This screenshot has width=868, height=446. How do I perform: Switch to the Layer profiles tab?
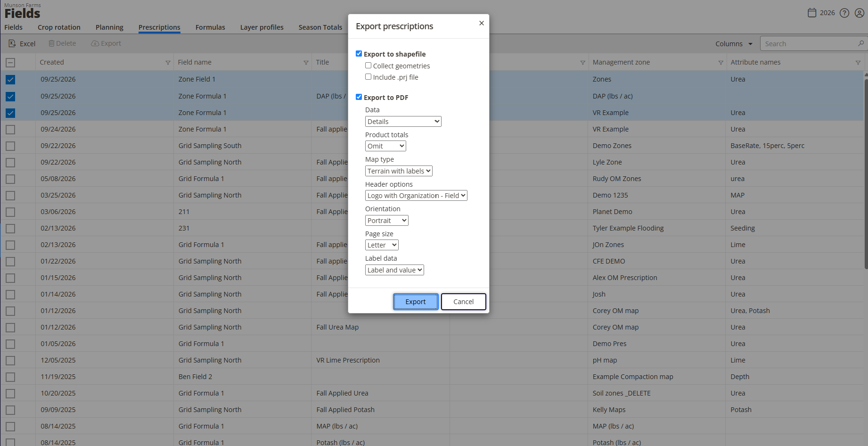pyautogui.click(x=262, y=27)
